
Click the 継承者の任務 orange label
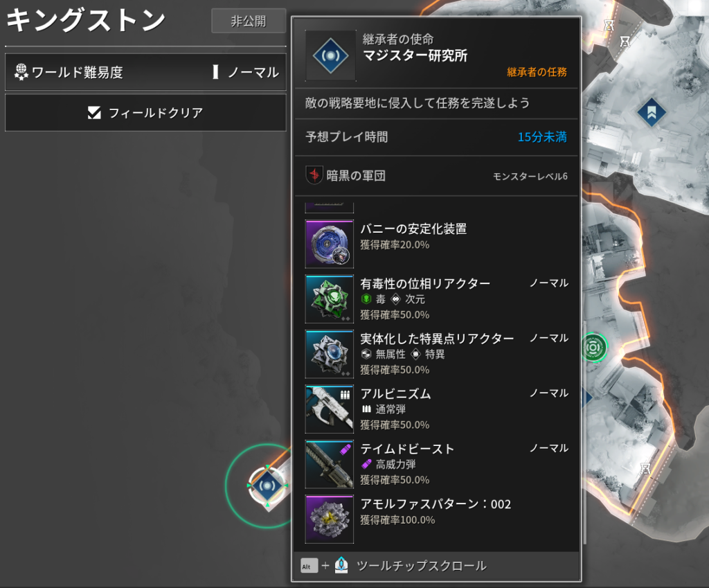(537, 72)
